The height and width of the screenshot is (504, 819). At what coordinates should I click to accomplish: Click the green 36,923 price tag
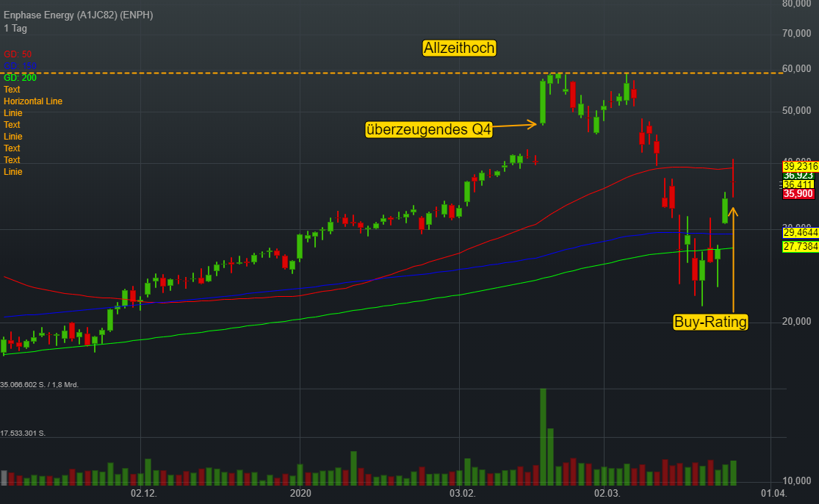tap(798, 176)
